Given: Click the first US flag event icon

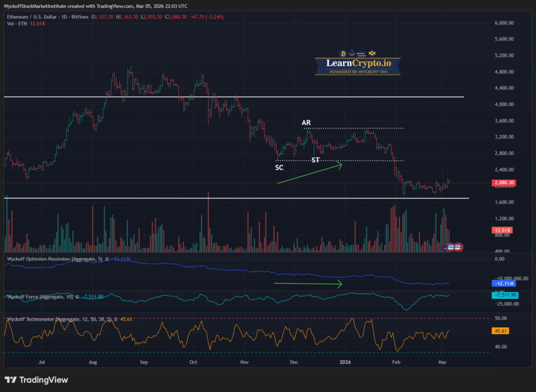Looking at the screenshot, I should point(450,247).
